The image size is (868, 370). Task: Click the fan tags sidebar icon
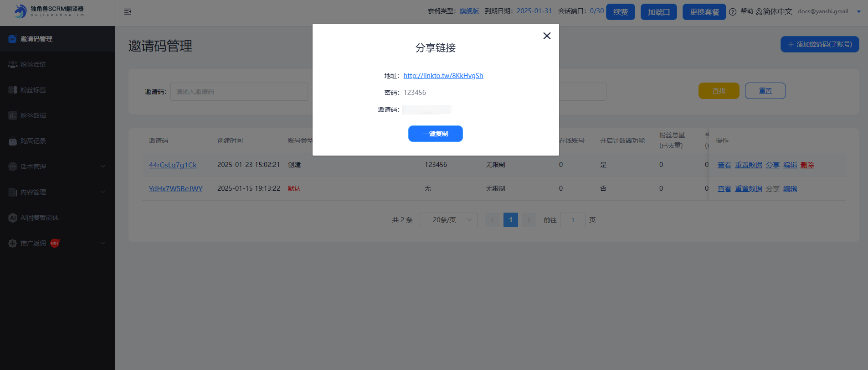(13, 90)
